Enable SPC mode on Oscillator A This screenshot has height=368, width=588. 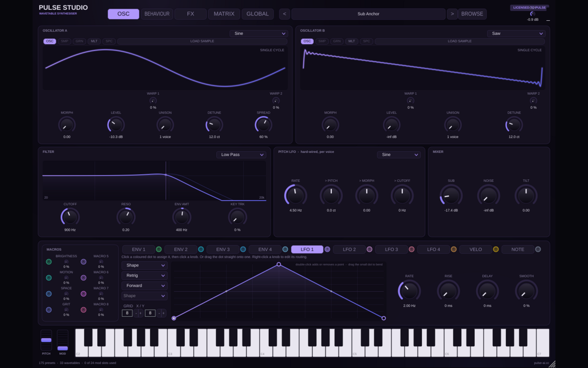pos(109,41)
